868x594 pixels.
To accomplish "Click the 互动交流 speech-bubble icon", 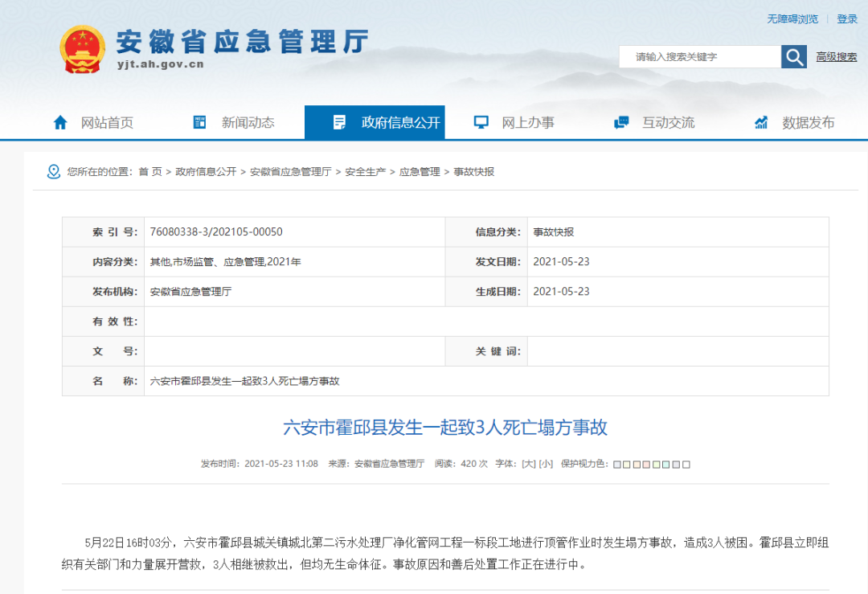I will point(620,122).
